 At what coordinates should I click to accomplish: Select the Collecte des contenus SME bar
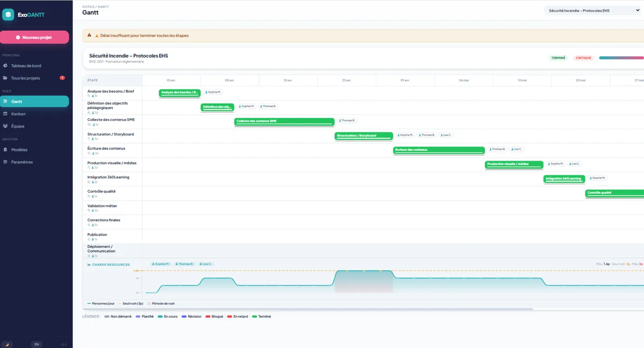[x=284, y=121]
